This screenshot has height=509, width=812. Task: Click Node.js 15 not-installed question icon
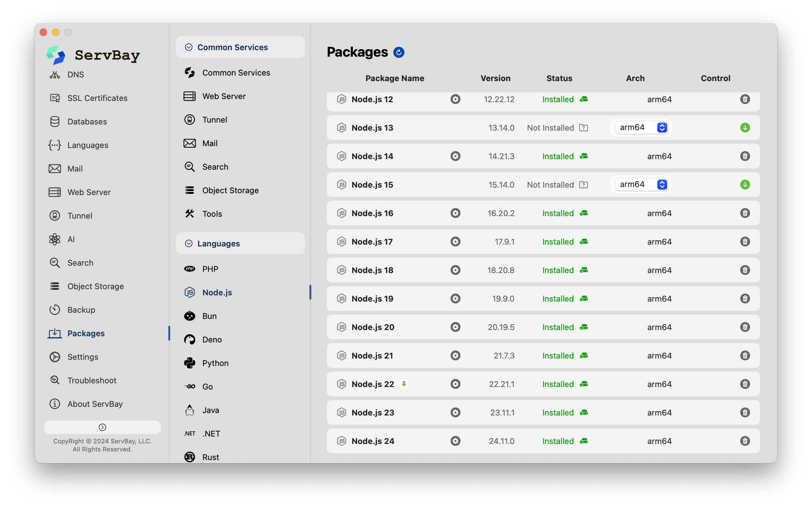pyautogui.click(x=583, y=185)
